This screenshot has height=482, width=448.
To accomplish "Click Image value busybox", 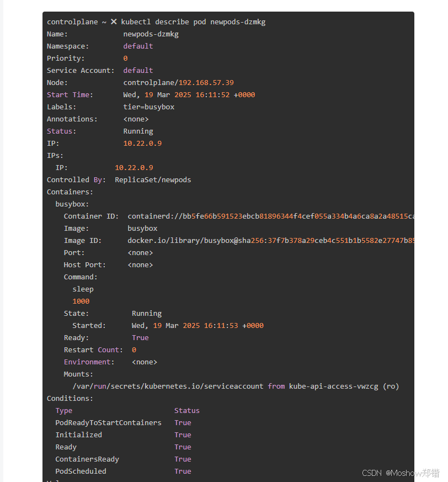I will click(142, 229).
